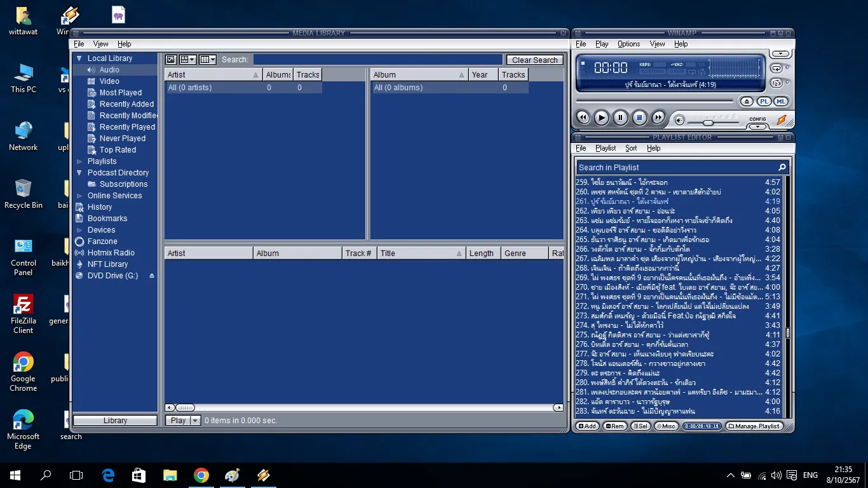Toggle the ML media library button
868x488 pixels.
781,102
